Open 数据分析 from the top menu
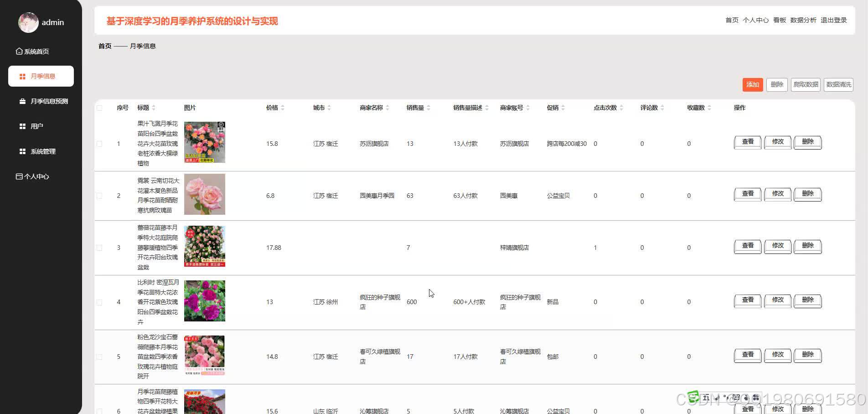The width and height of the screenshot is (868, 414). tap(803, 20)
